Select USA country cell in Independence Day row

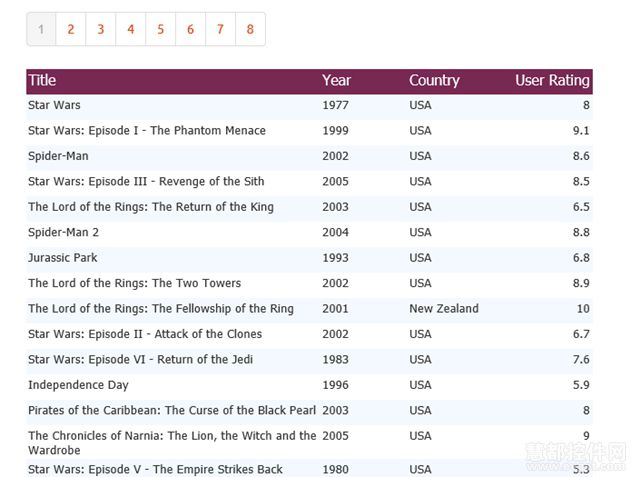click(x=420, y=385)
